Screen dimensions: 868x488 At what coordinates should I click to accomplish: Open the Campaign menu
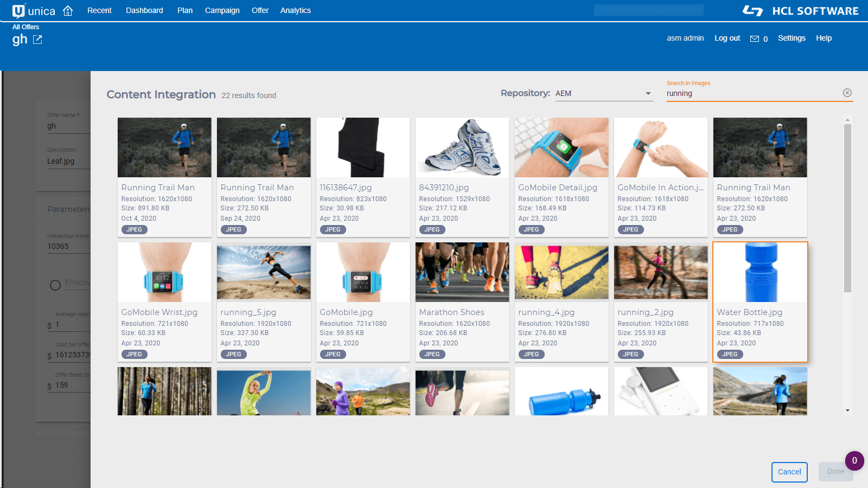pyautogui.click(x=222, y=10)
